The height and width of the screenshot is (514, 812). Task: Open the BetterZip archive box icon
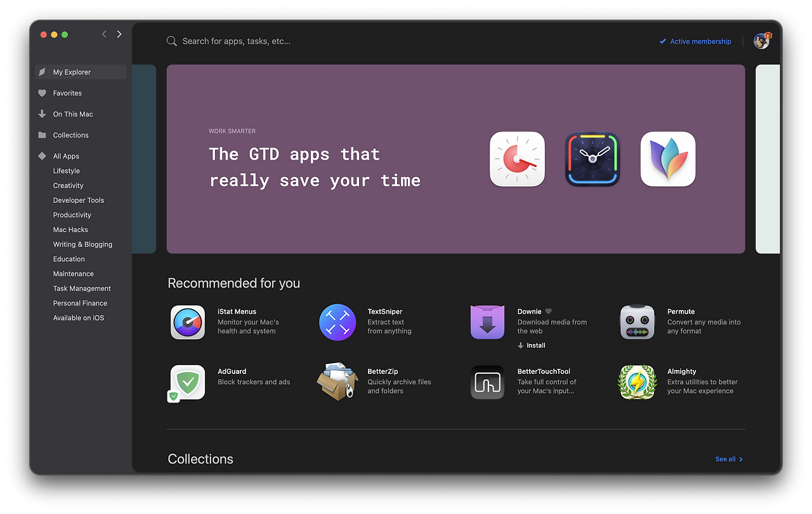[337, 382]
